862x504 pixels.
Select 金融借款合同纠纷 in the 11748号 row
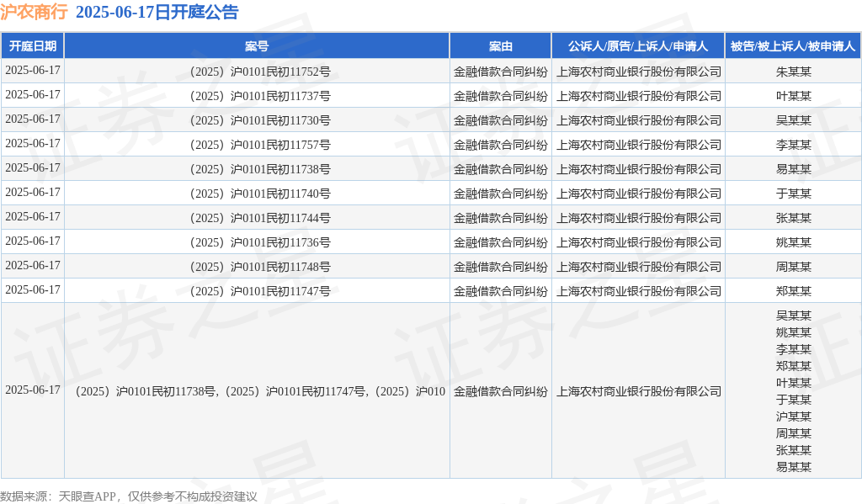pyautogui.click(x=501, y=267)
